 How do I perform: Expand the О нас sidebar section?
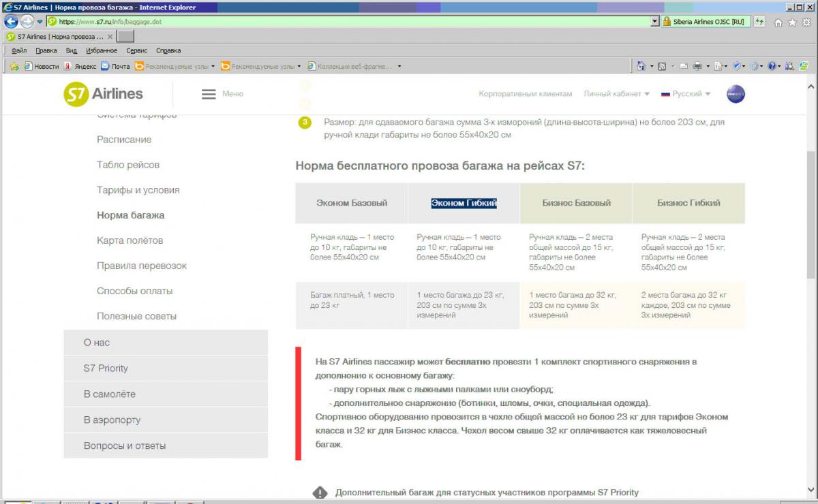click(166, 343)
